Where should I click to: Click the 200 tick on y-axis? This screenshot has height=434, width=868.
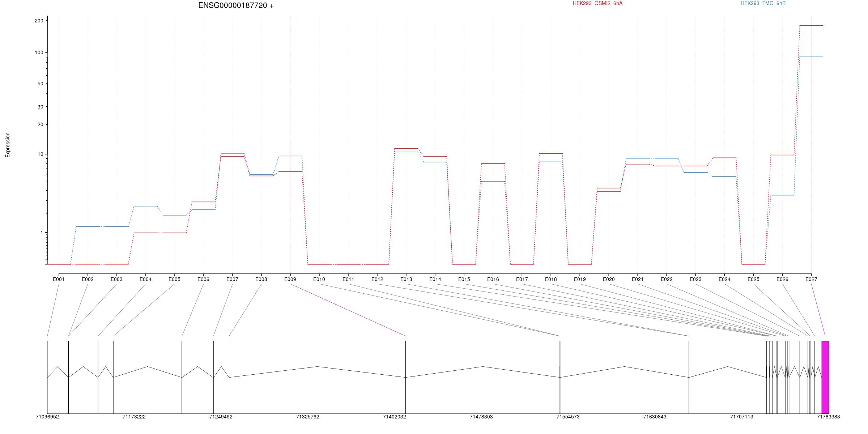(x=39, y=21)
